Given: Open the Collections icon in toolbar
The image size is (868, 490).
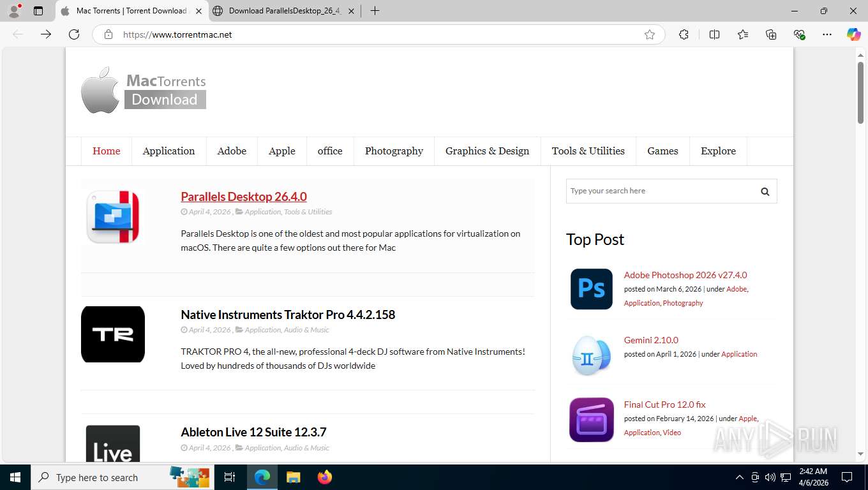Looking at the screenshot, I should [x=771, y=34].
